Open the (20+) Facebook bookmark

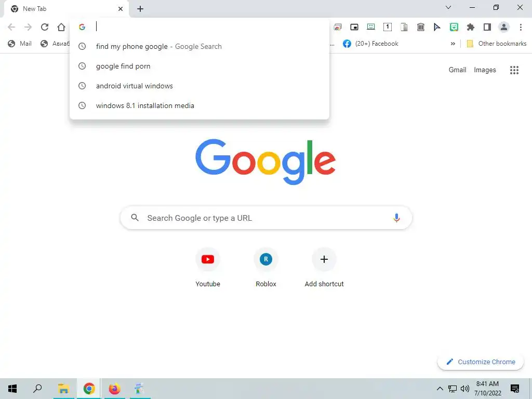[x=370, y=44]
